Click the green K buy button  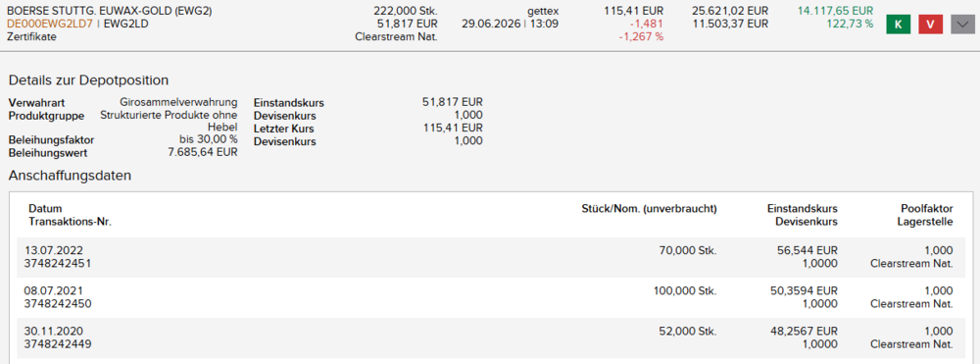pyautogui.click(x=899, y=25)
